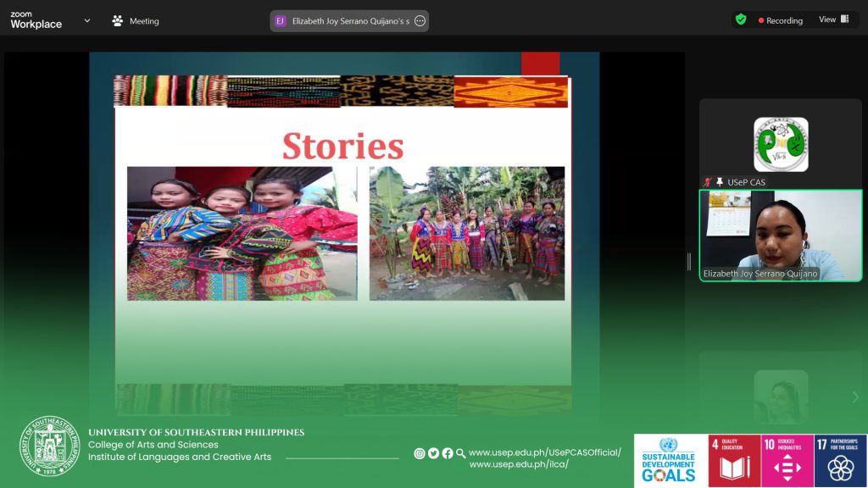
Task: Select the USeP CAS name label
Action: click(x=746, y=182)
